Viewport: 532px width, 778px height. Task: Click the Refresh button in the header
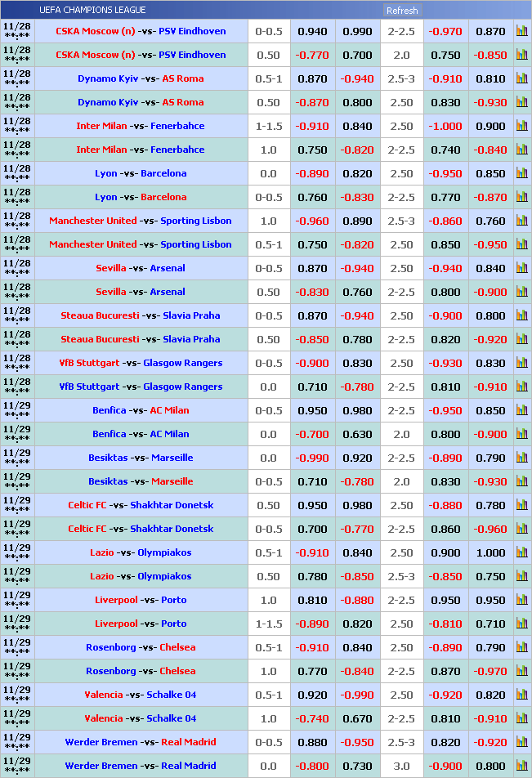coord(401,11)
